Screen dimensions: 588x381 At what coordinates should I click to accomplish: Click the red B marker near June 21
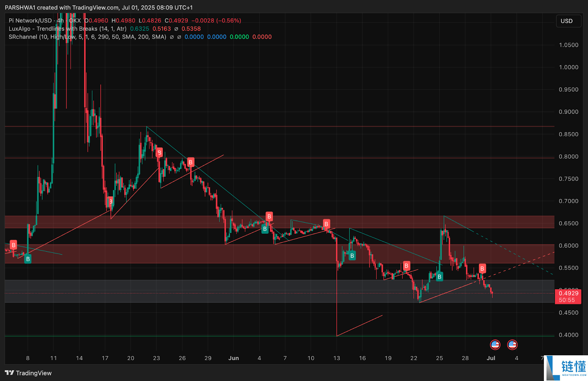pos(406,266)
